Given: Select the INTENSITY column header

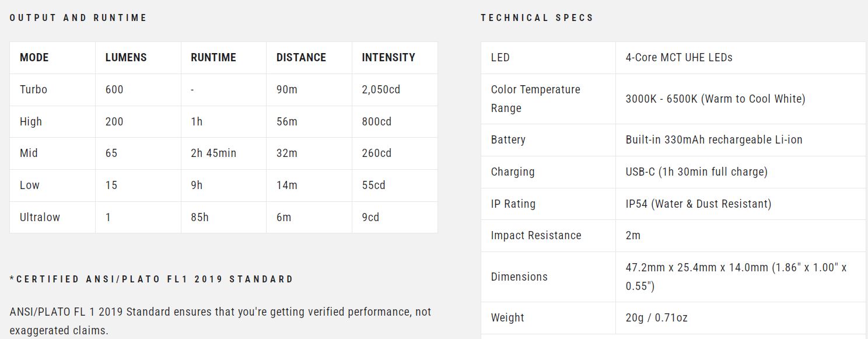Looking at the screenshot, I should tap(388, 58).
